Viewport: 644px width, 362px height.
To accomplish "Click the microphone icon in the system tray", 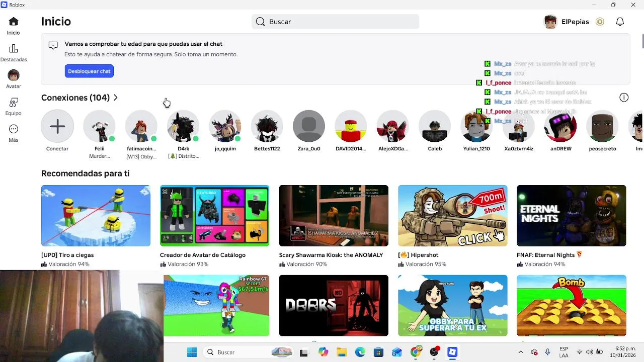I will tap(547, 352).
